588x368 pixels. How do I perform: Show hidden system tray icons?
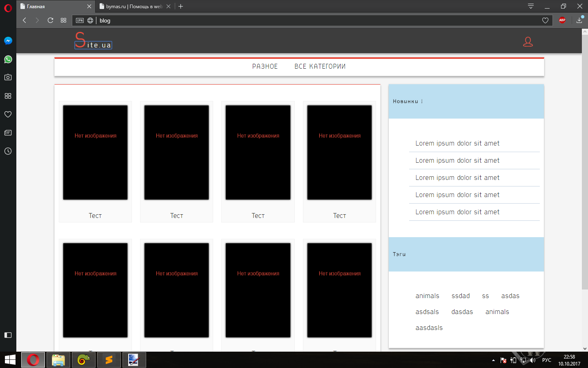(x=493, y=360)
